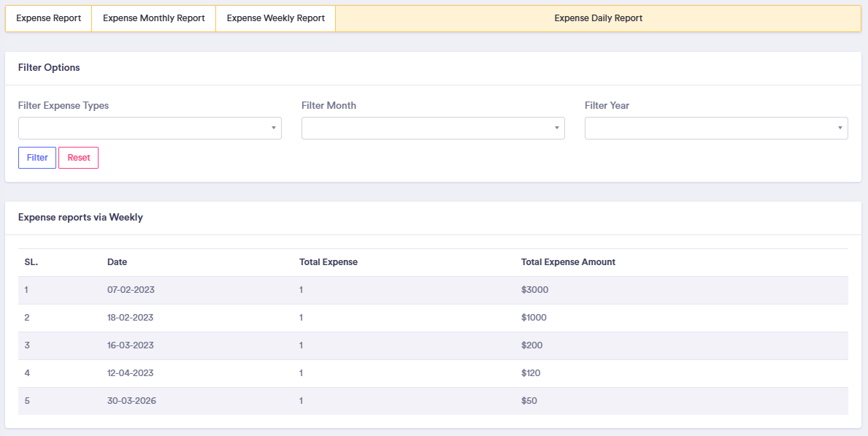Switch to the Expense Report tab

48,18
